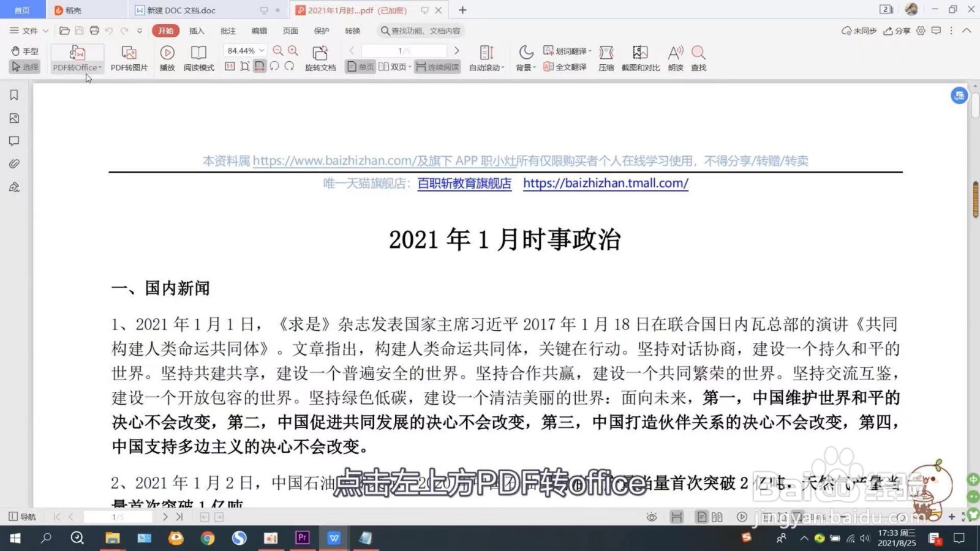
Task: Go to next page with toolbar arrow
Action: tap(457, 51)
